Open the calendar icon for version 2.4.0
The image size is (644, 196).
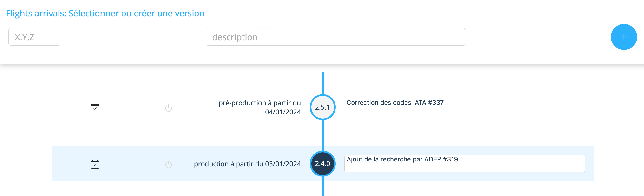coord(95,164)
